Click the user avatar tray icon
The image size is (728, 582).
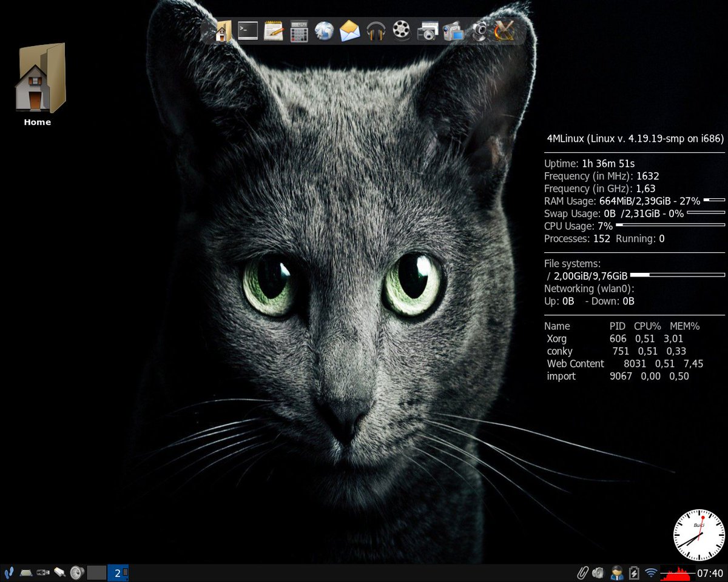coord(617,572)
